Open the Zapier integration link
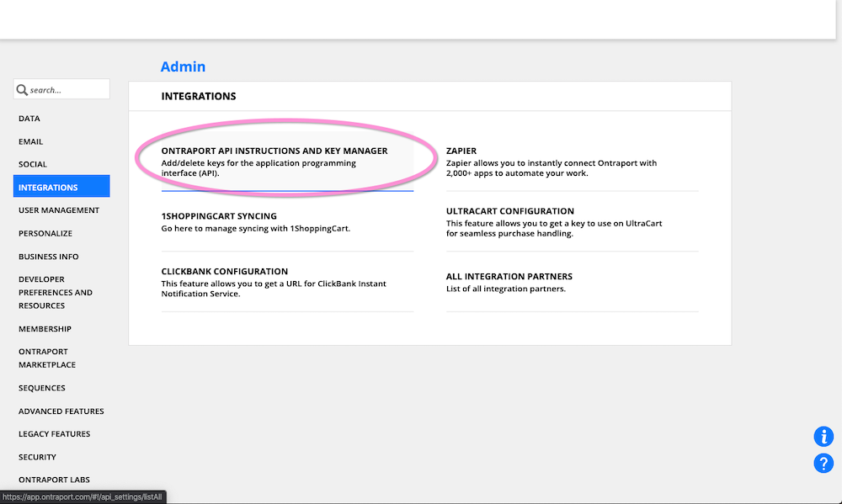842x504 pixels. (461, 151)
